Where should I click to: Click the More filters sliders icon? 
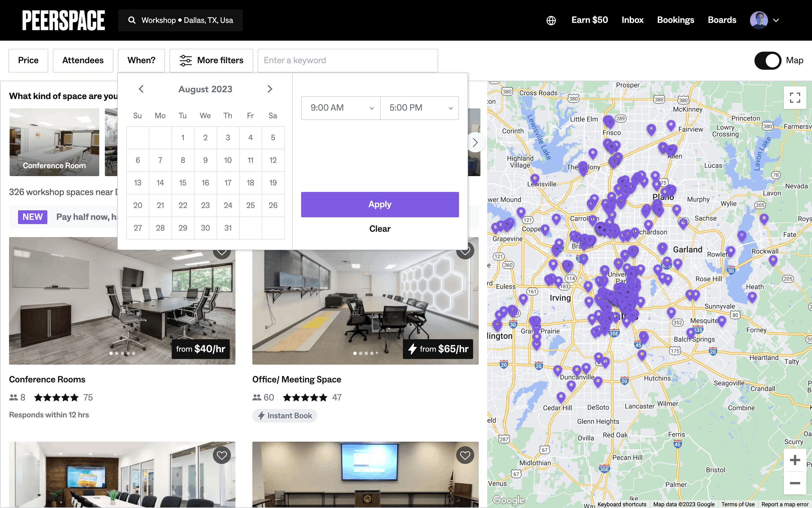[186, 60]
